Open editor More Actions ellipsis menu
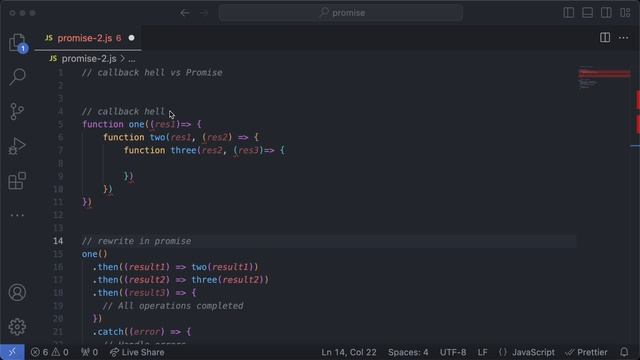Screen dimensions: 640x360 pos(623,38)
